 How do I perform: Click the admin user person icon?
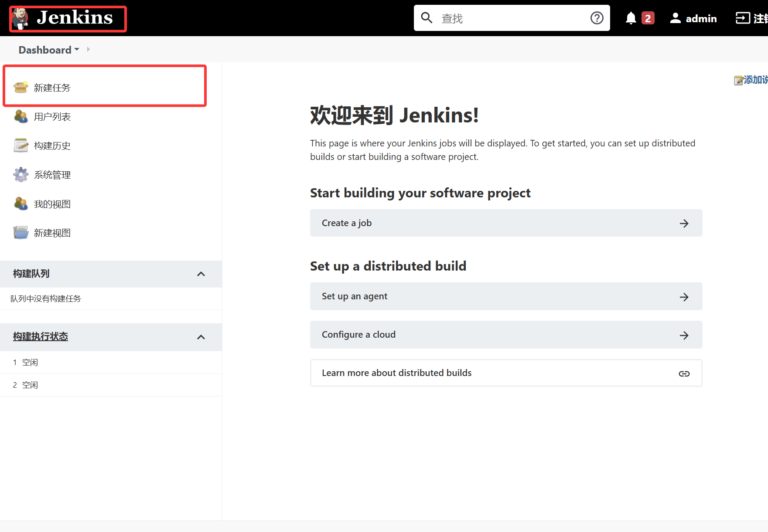[x=675, y=18]
